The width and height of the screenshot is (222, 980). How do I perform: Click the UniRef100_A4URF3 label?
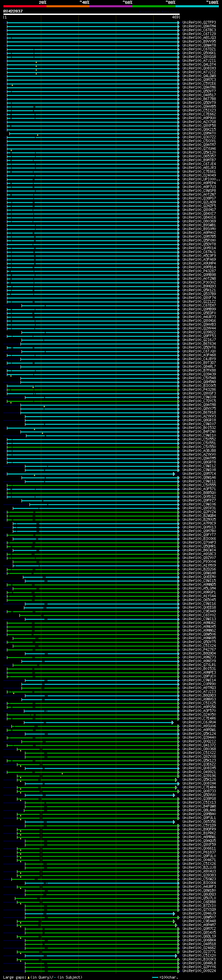coord(199,886)
